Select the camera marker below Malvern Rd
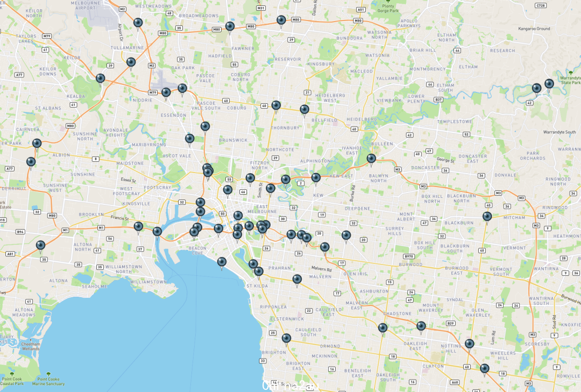Screen dimensions: 581x392 coord(297,280)
